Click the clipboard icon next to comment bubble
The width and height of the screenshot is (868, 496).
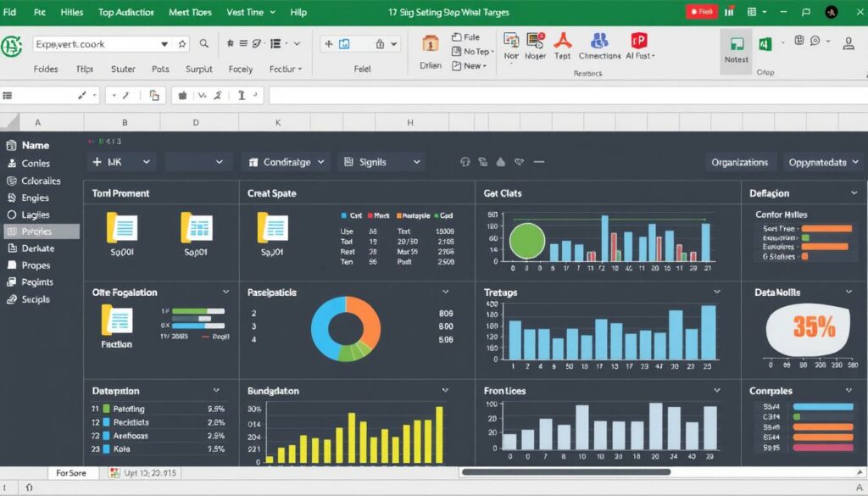click(x=798, y=40)
